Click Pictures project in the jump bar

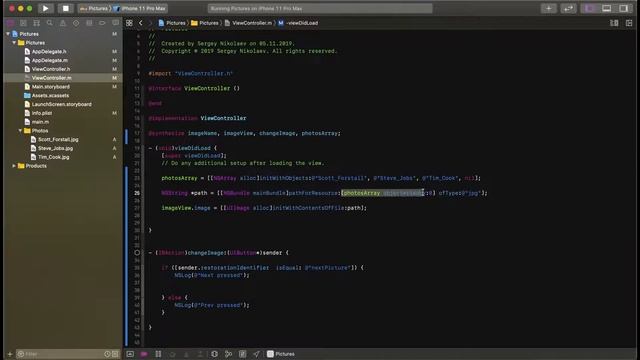(172, 23)
